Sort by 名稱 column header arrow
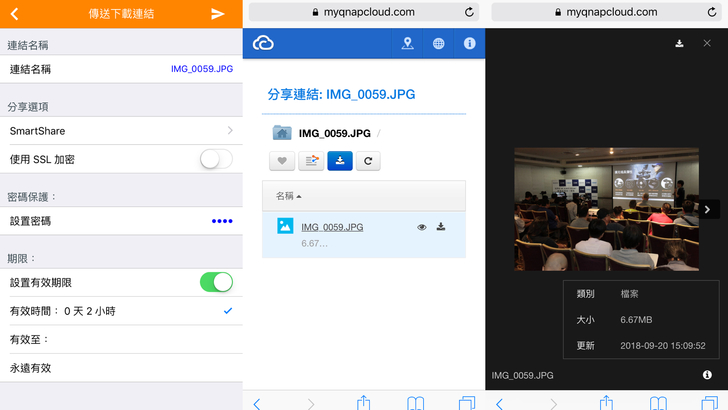Image resolution: width=728 pixels, height=410 pixels. 299,196
